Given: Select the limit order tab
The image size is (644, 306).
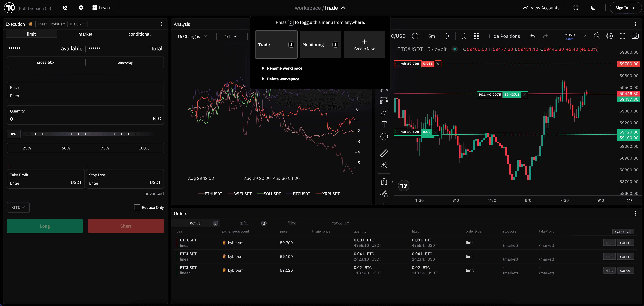Looking at the screenshot, I should pos(31,34).
